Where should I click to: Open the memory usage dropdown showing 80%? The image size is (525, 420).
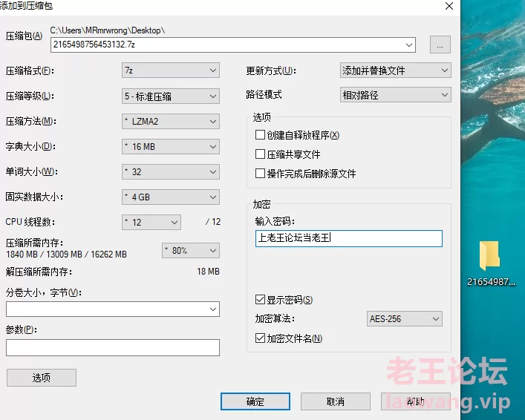pos(191,250)
